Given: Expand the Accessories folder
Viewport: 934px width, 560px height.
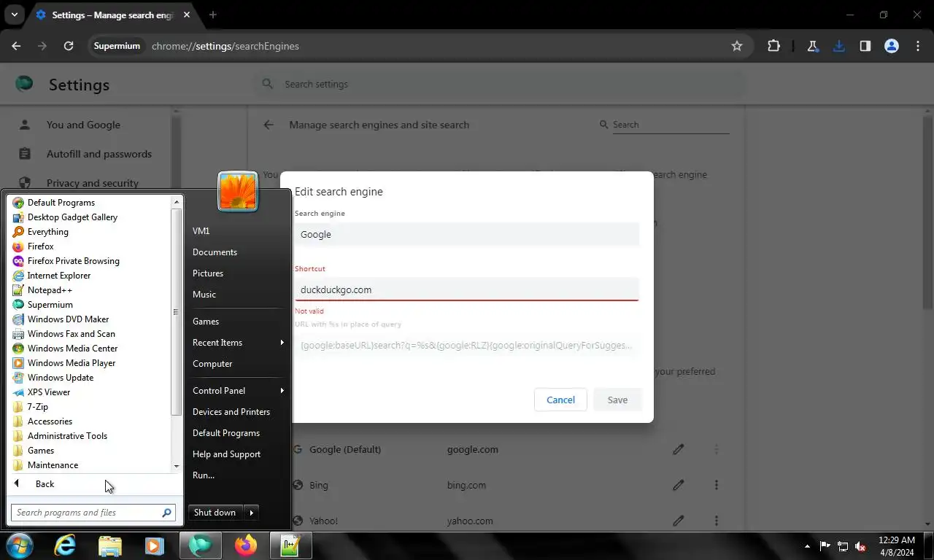Looking at the screenshot, I should pos(50,421).
